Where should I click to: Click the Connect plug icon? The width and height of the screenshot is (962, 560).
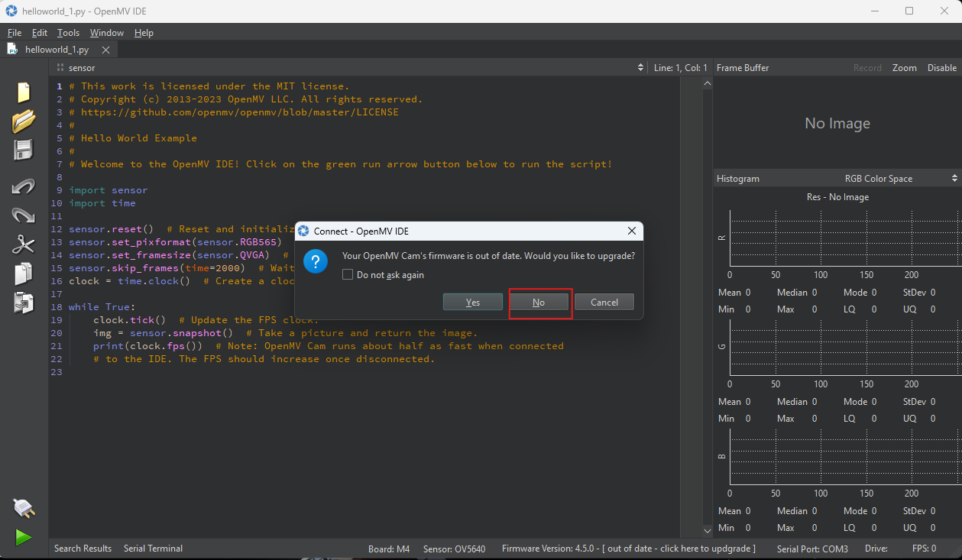[x=24, y=508]
